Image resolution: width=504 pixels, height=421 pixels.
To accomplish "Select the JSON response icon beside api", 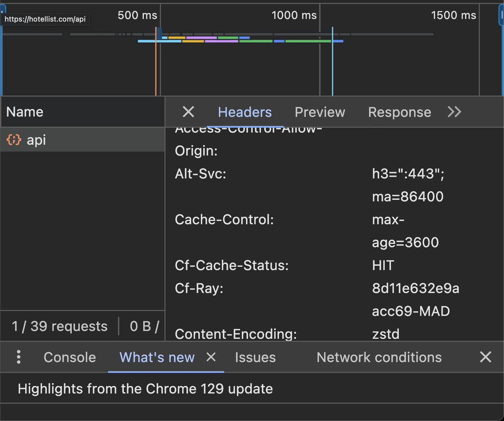I will click(13, 140).
